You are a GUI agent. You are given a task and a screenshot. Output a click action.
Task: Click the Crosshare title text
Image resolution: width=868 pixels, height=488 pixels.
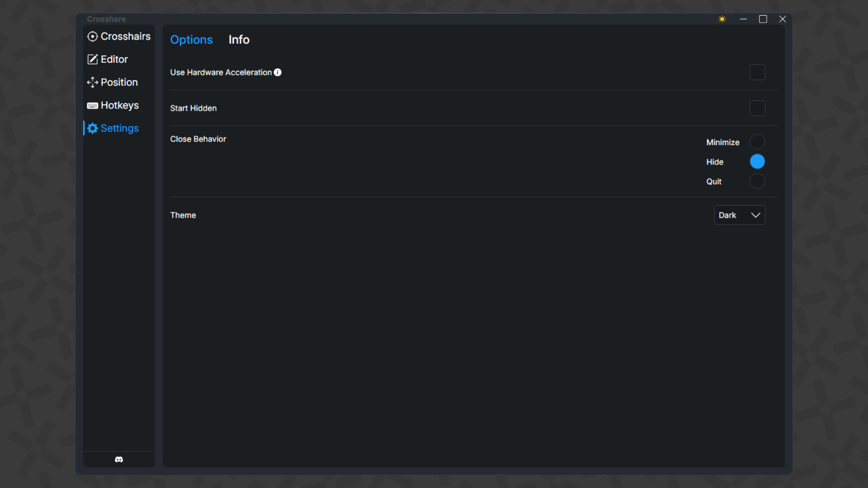(x=106, y=19)
